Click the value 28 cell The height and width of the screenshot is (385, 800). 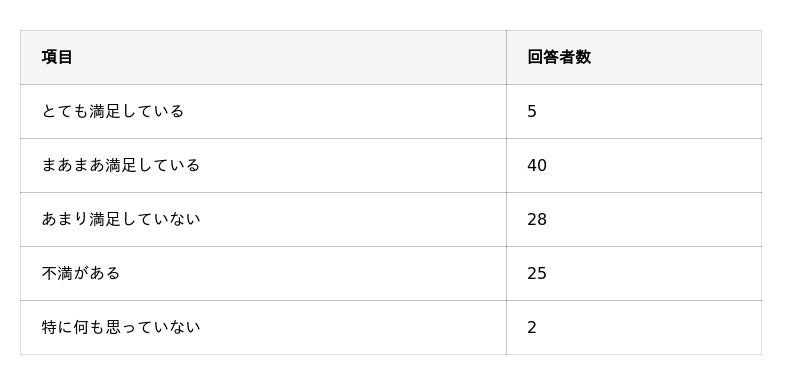click(634, 219)
